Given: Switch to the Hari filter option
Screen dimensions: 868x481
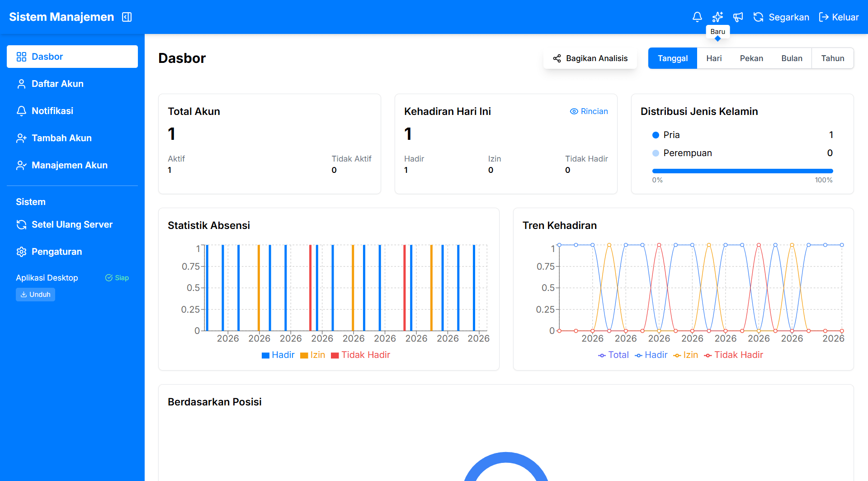Looking at the screenshot, I should pyautogui.click(x=714, y=58).
